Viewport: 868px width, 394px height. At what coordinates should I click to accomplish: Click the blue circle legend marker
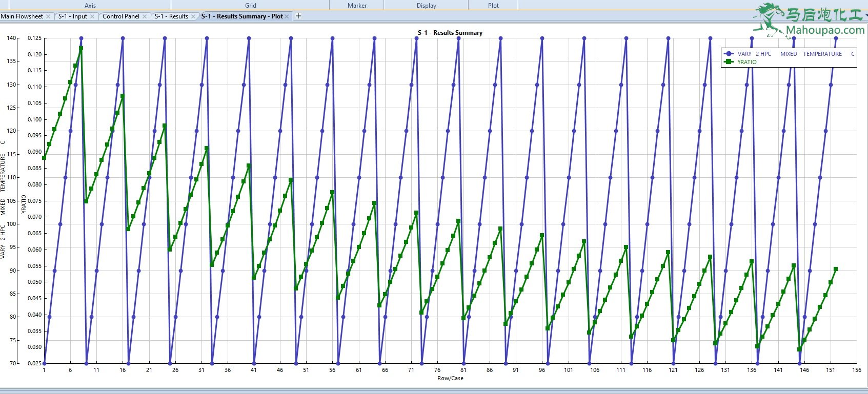point(729,54)
